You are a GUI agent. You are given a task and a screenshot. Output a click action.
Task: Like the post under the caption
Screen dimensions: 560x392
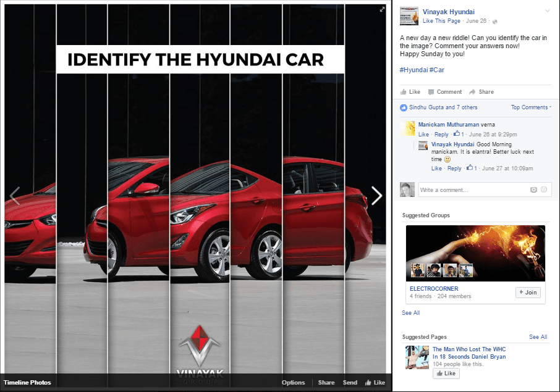pos(410,92)
